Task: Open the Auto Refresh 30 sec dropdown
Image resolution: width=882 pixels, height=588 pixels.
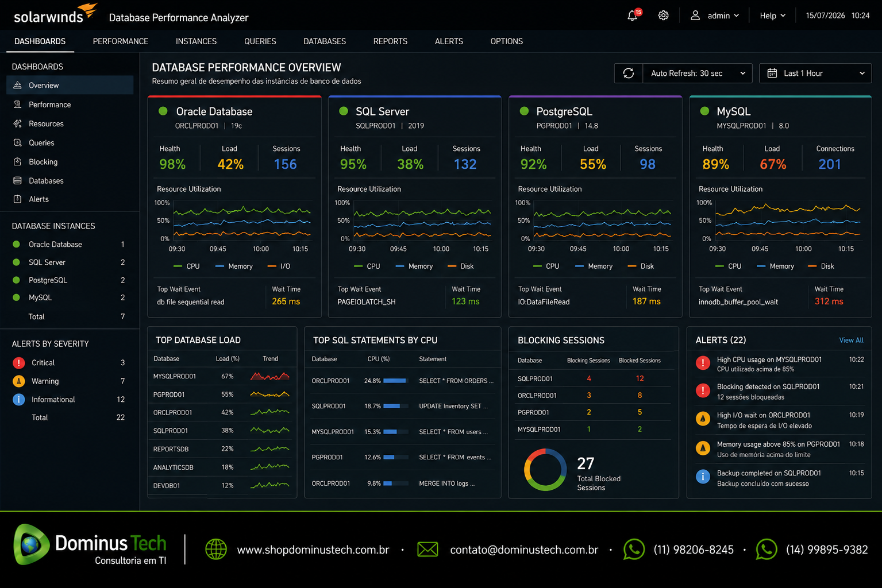Action: [698, 73]
